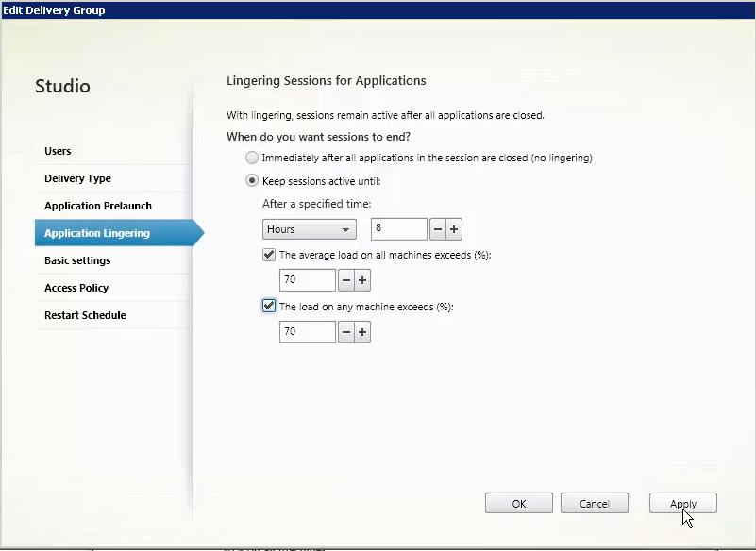Click the load on any machine percentage field
756x551 pixels.
tap(307, 332)
